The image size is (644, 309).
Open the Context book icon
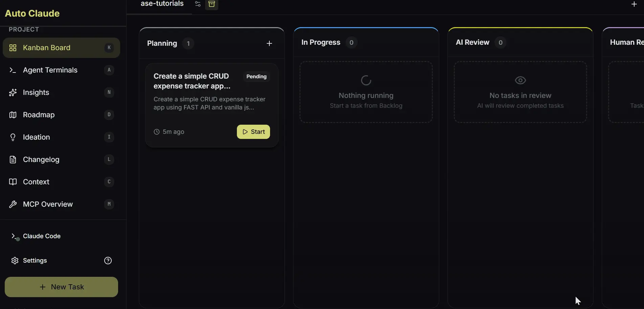click(x=13, y=182)
